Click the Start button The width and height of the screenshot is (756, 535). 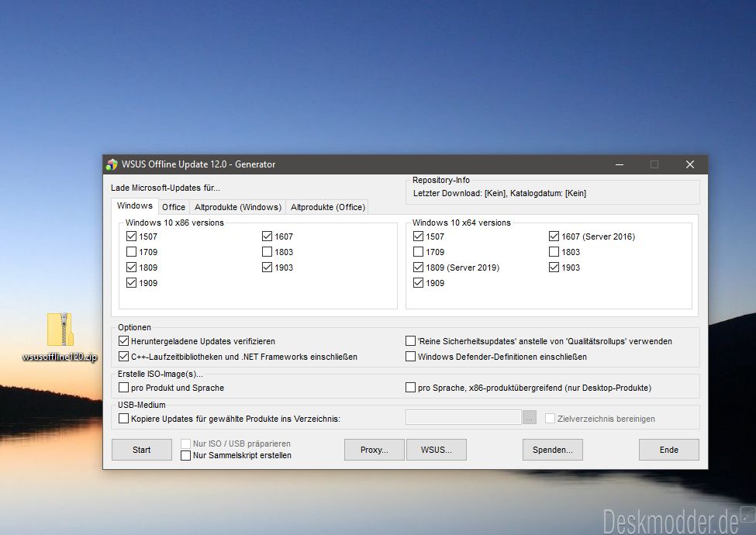pos(142,450)
